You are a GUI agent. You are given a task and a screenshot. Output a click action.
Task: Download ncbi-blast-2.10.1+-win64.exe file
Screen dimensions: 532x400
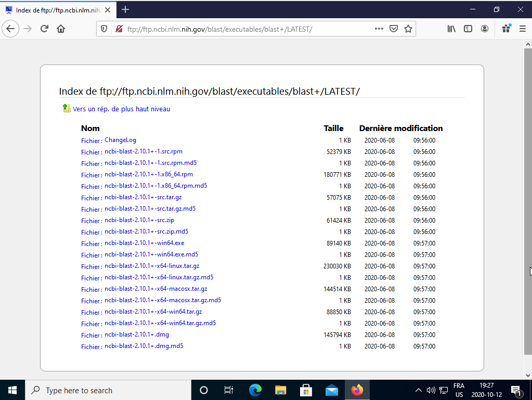(144, 243)
